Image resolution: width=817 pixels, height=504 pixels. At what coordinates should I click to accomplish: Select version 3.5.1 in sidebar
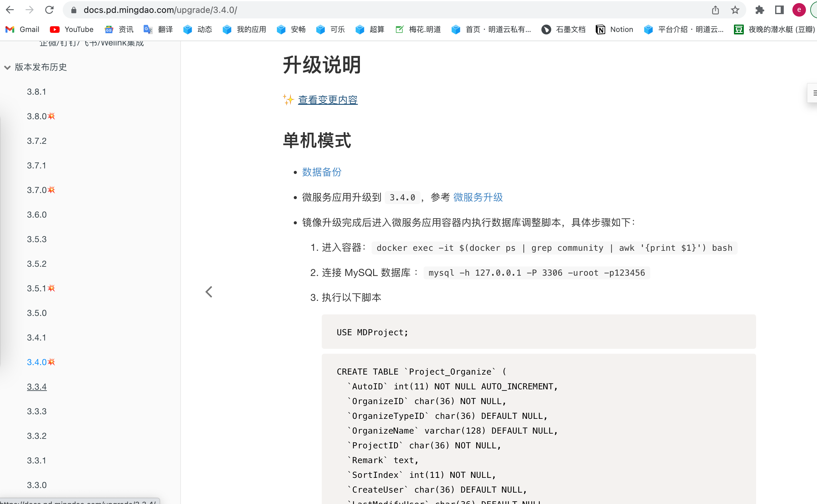[37, 288]
